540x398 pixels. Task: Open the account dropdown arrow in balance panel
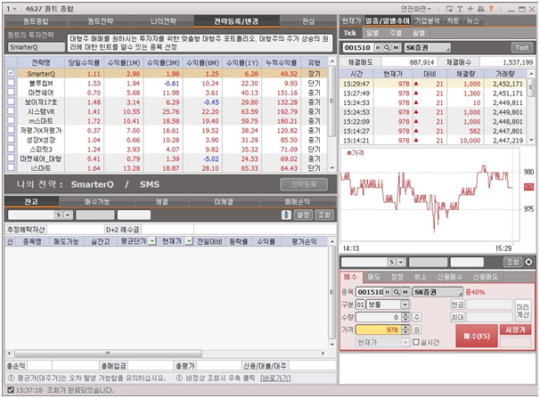click(68, 215)
